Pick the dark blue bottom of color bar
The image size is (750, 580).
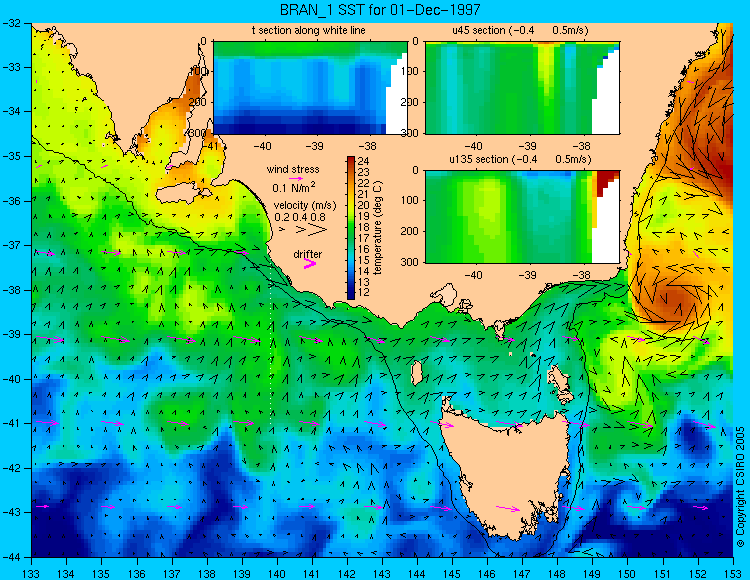351,295
